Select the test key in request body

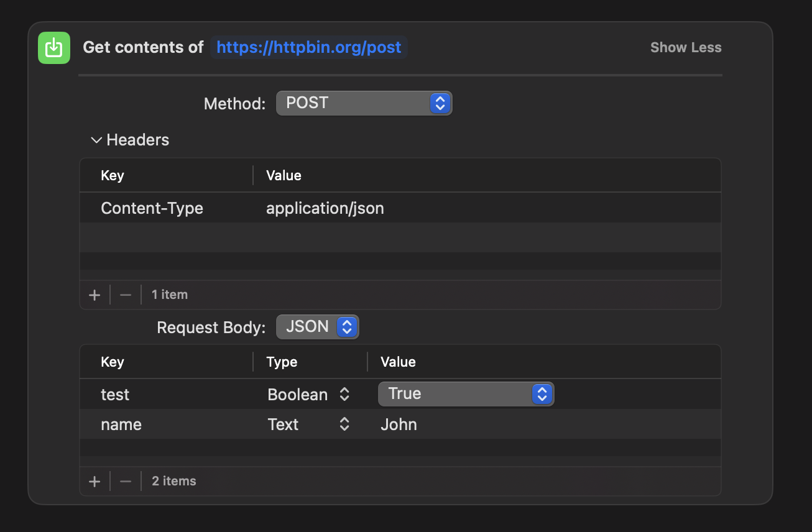click(115, 395)
